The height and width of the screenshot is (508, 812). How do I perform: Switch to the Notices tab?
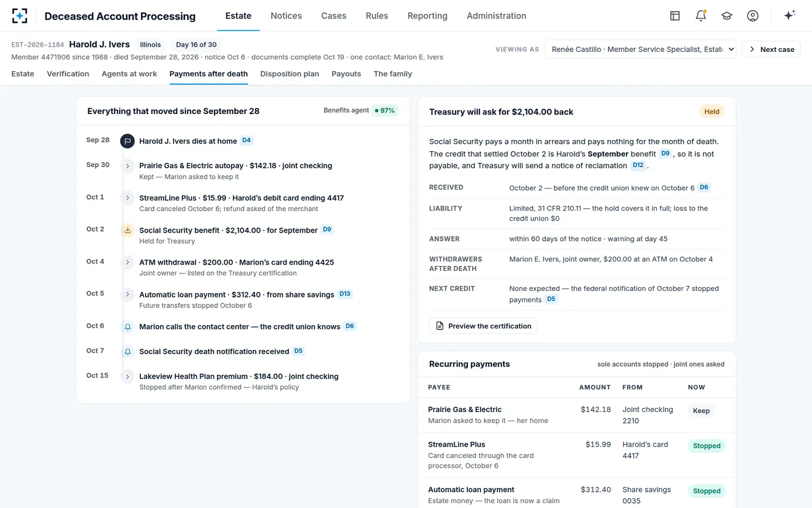pyautogui.click(x=286, y=16)
